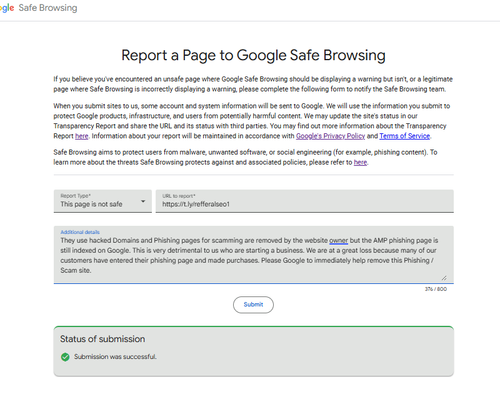Open the Terms of Service link
Viewport: 500px width, 406px height.
pyautogui.click(x=405, y=136)
